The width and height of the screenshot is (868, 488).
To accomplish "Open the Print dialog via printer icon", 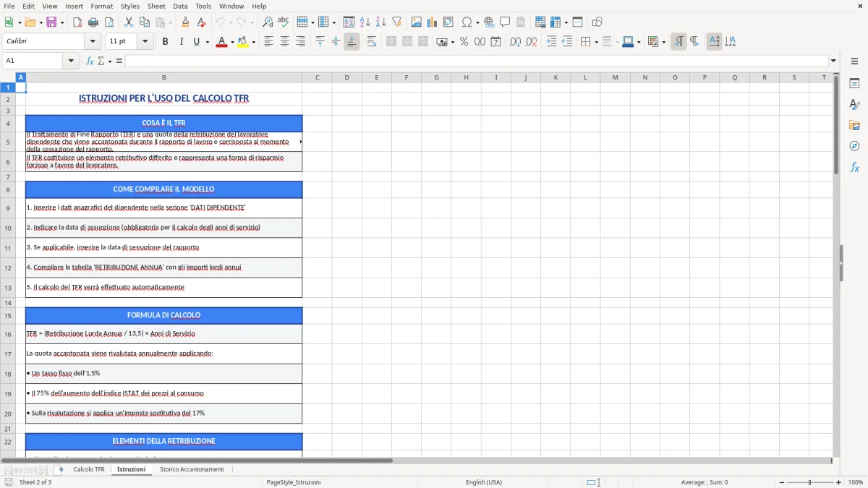I will click(93, 22).
